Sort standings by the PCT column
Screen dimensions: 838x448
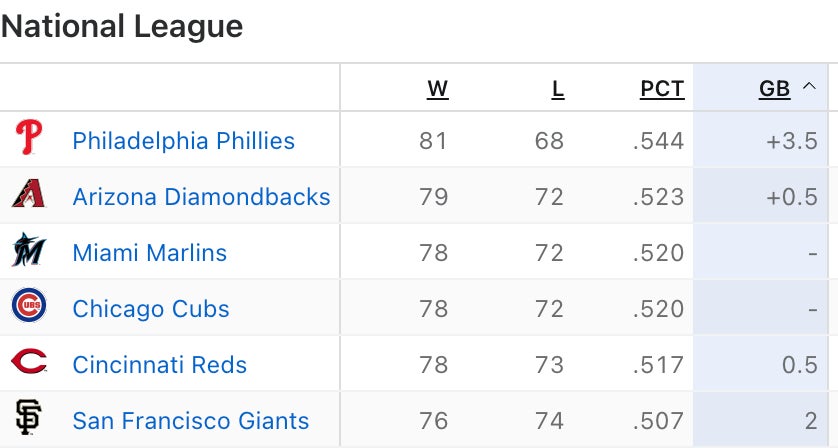(x=662, y=89)
